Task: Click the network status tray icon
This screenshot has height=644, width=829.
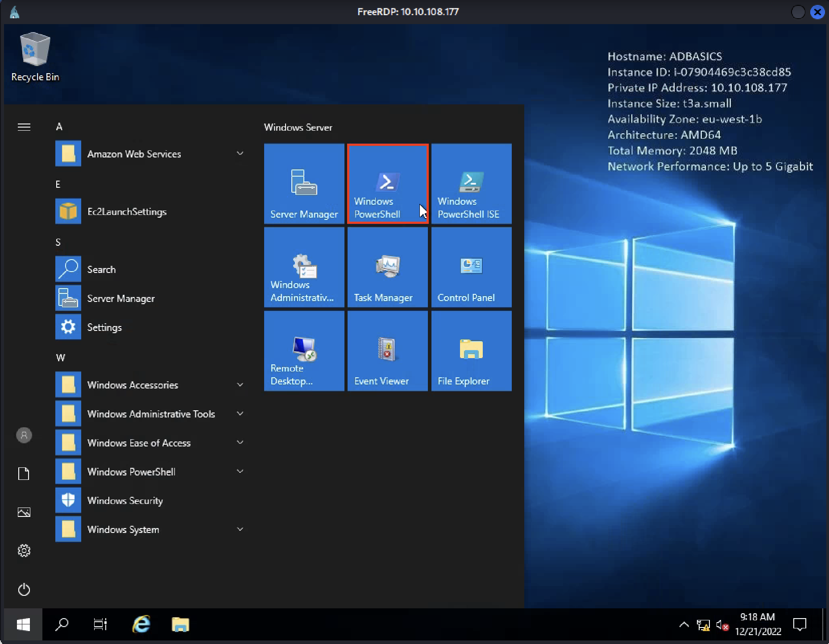Action: point(704,625)
